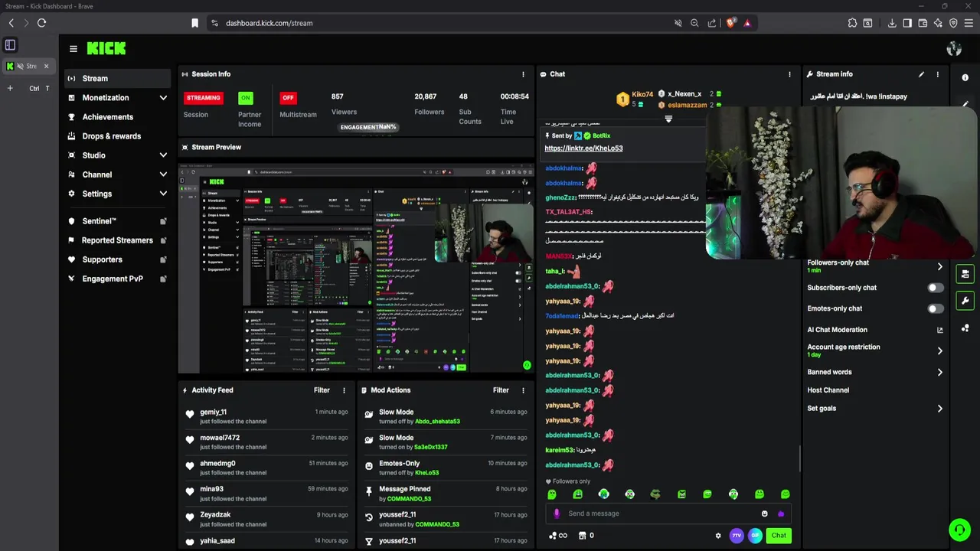980x551 pixels.
Task: Open the Activity Feed three-dot menu
Action: click(x=344, y=390)
